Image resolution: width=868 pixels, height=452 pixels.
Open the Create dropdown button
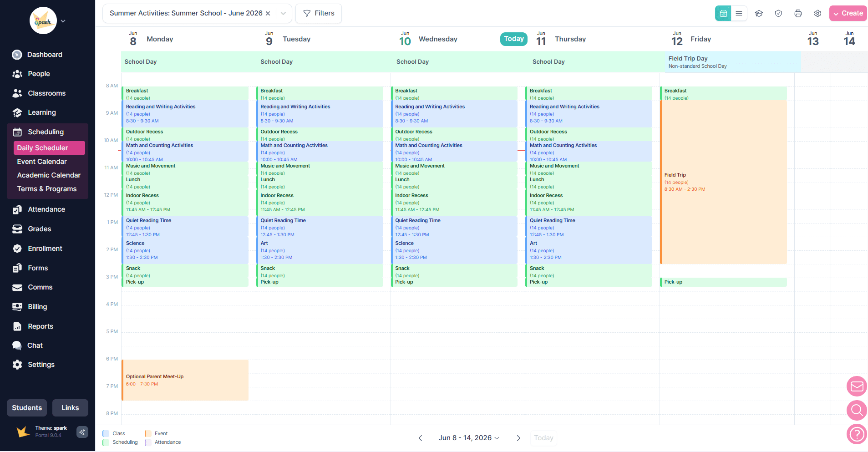coord(848,13)
